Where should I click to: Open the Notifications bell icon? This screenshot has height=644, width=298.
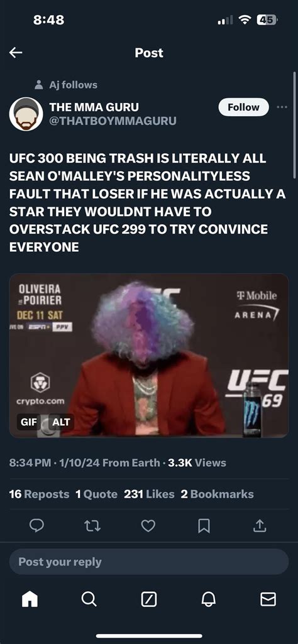[208, 600]
